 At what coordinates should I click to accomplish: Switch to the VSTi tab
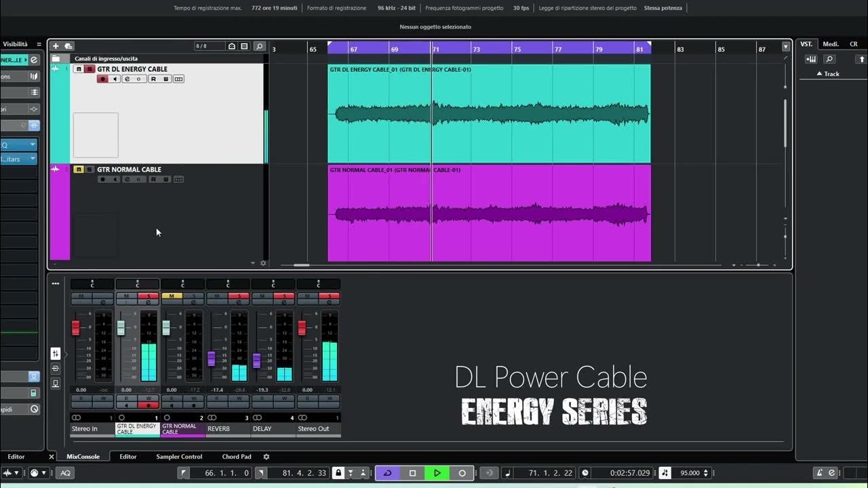[806, 44]
